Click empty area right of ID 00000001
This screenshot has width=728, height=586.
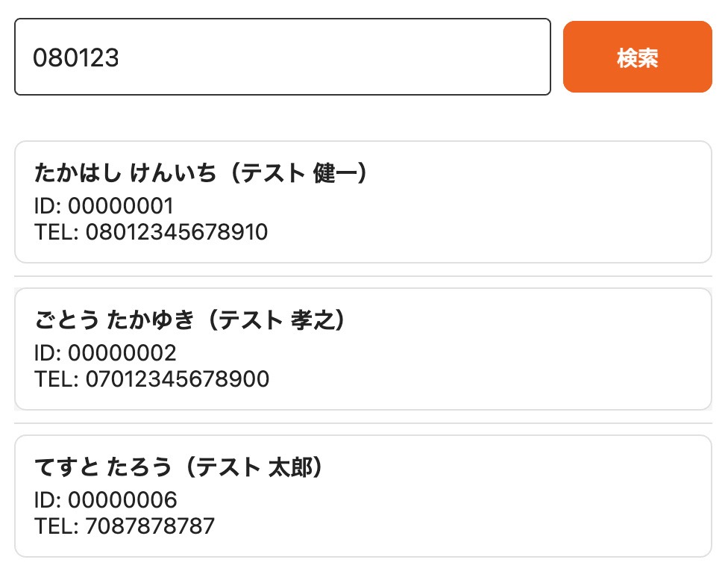pyautogui.click(x=448, y=206)
